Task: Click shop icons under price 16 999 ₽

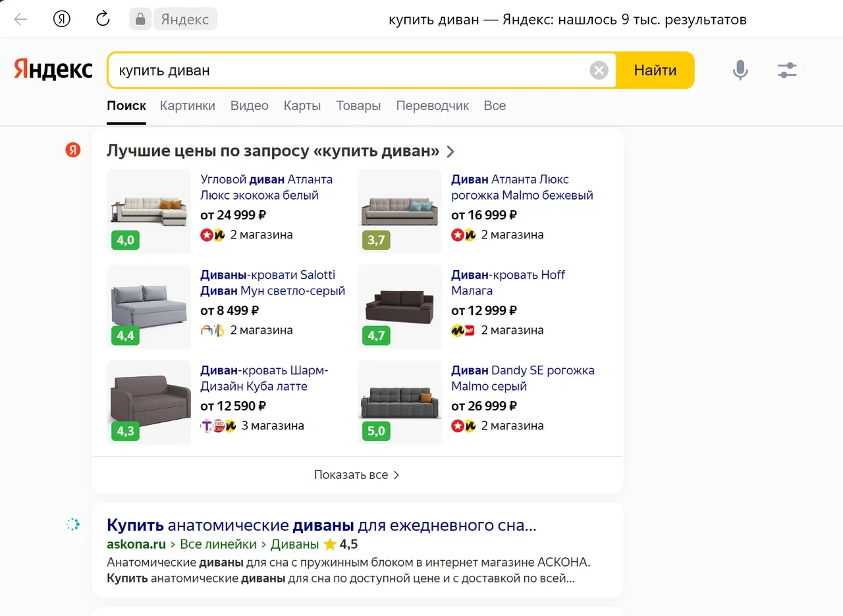Action: tap(464, 235)
